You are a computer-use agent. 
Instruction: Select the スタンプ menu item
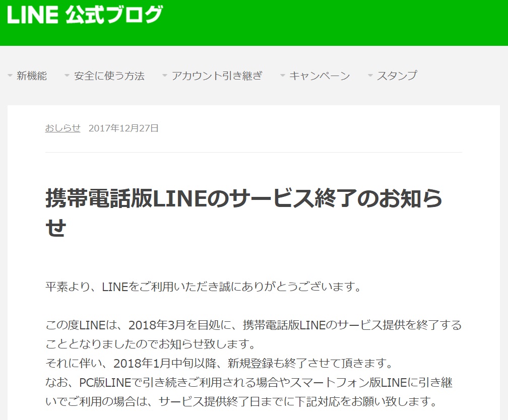pos(397,76)
